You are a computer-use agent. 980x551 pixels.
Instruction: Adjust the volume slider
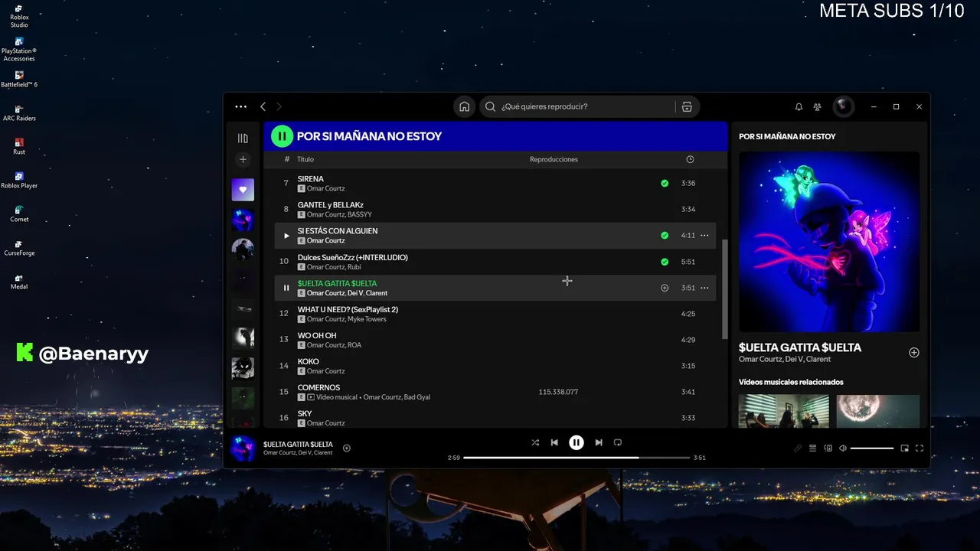coord(872,448)
